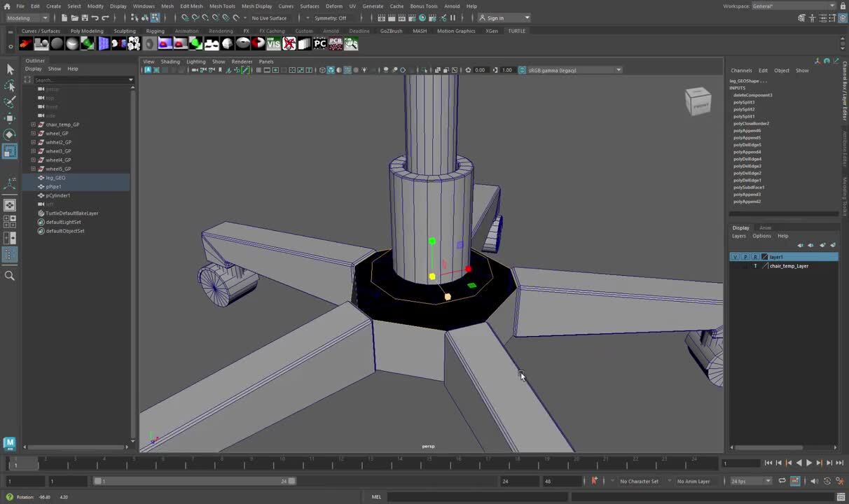Click the Save Scene disk icon
The image size is (849, 504).
click(84, 17)
